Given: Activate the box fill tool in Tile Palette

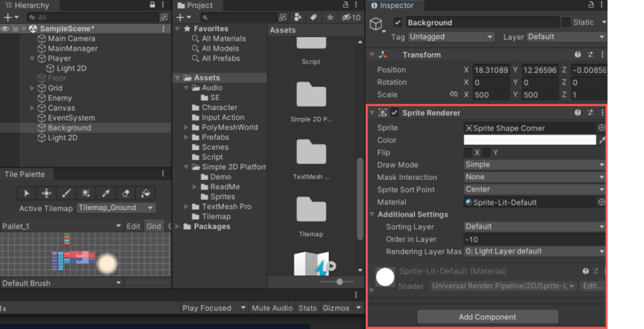Looking at the screenshot, I should click(x=86, y=193).
